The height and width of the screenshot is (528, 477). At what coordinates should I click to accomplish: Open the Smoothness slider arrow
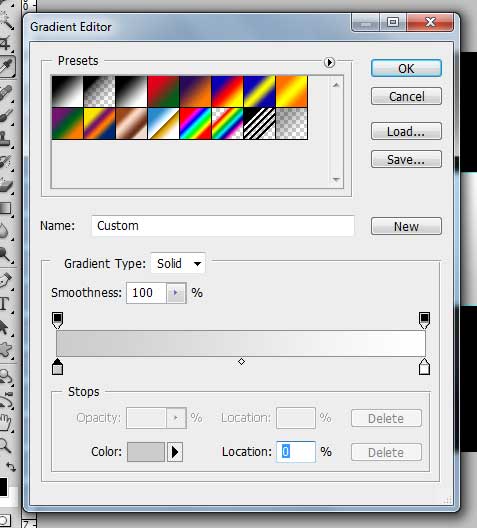(x=176, y=293)
